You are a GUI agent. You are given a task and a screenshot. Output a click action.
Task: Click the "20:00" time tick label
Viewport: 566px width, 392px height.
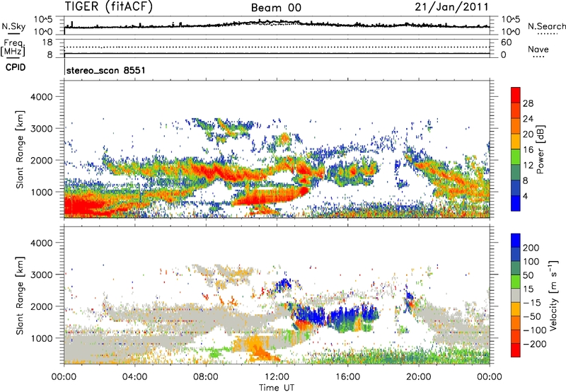(418, 377)
